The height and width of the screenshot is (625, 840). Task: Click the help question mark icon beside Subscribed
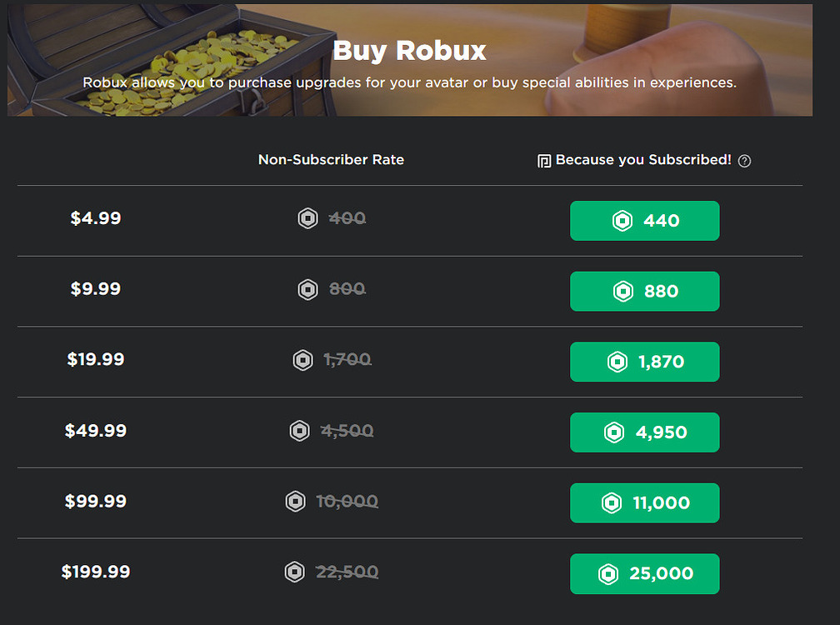click(x=744, y=161)
